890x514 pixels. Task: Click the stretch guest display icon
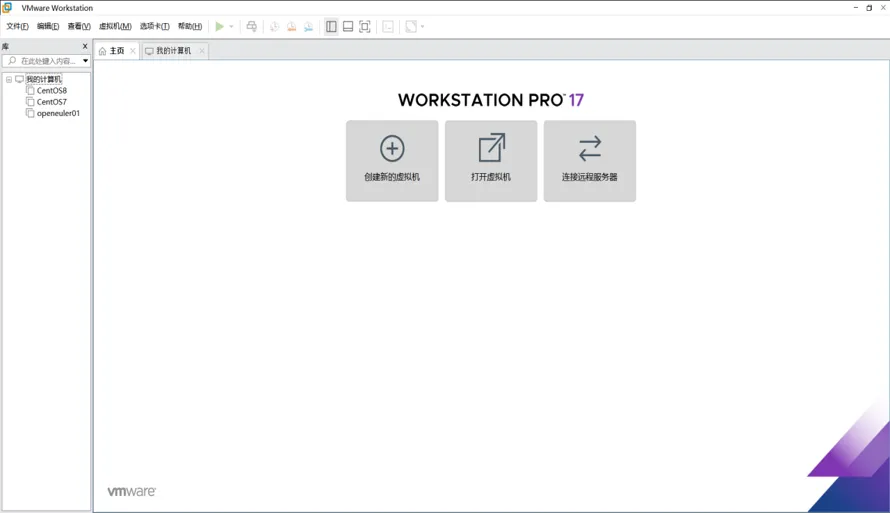click(x=411, y=27)
